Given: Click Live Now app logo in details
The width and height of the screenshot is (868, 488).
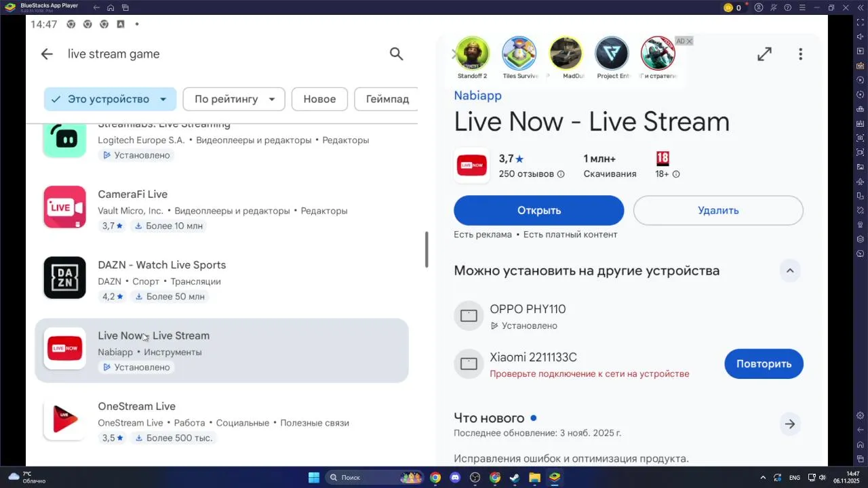Looking at the screenshot, I should pyautogui.click(x=472, y=165).
